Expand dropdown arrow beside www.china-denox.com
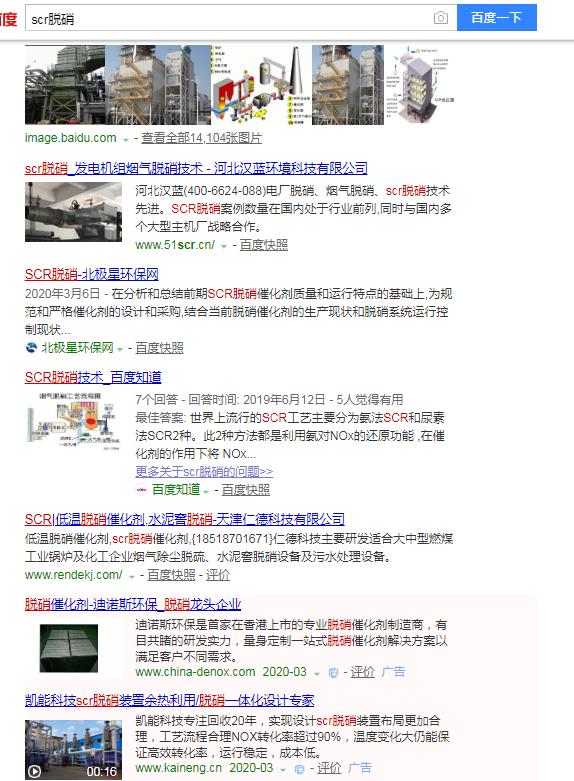Screen dimensions: 574x781 tap(316, 673)
